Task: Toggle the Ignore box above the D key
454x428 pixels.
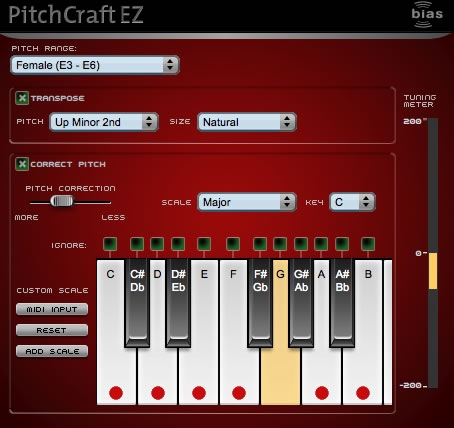Action: pos(157,244)
